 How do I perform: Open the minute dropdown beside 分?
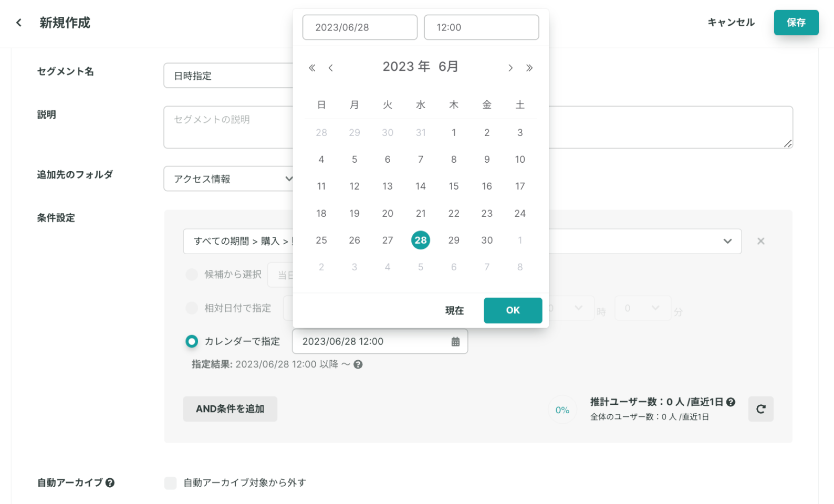point(642,308)
